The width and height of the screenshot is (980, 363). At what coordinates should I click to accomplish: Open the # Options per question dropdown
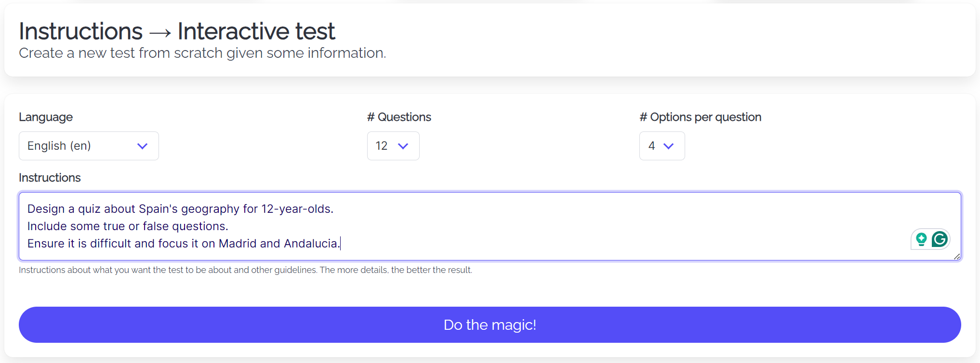(670, 146)
